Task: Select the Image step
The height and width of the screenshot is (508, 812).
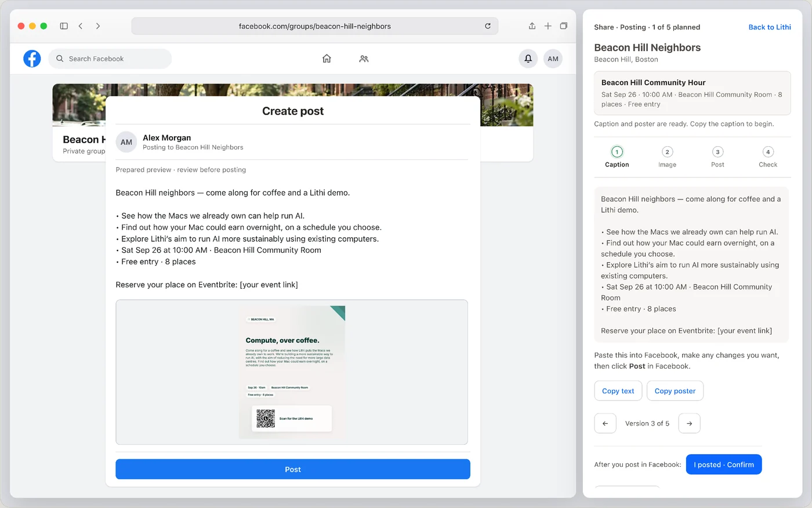Action: (x=667, y=157)
